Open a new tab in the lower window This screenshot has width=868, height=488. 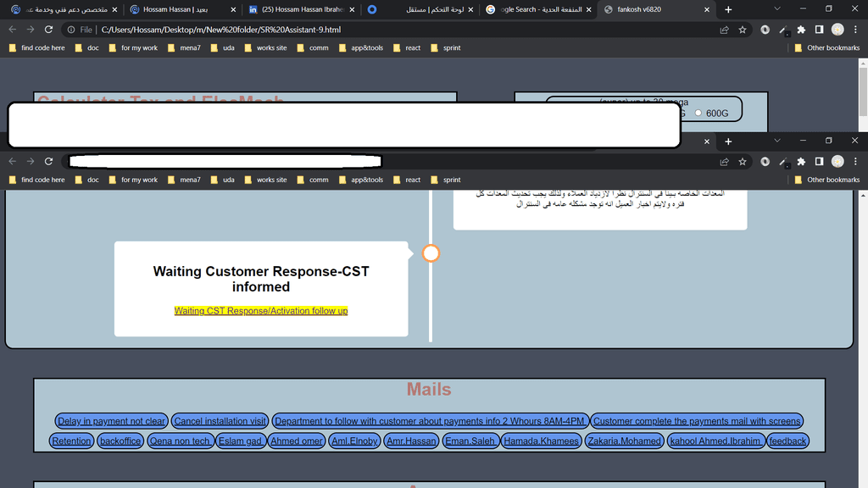[x=728, y=141]
